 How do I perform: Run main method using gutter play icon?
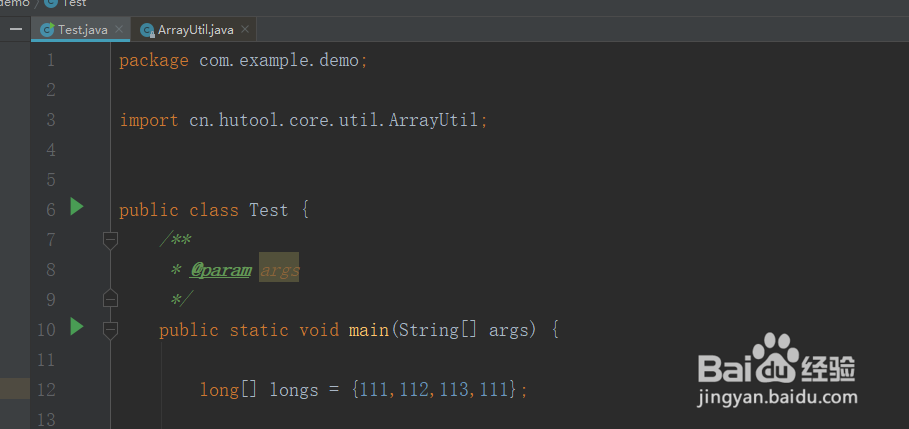[x=77, y=327]
